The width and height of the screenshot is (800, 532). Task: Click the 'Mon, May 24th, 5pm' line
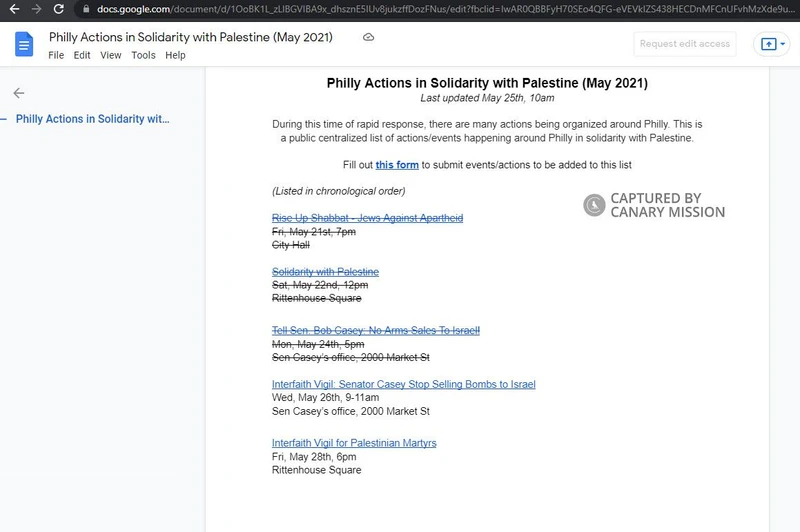[318, 344]
